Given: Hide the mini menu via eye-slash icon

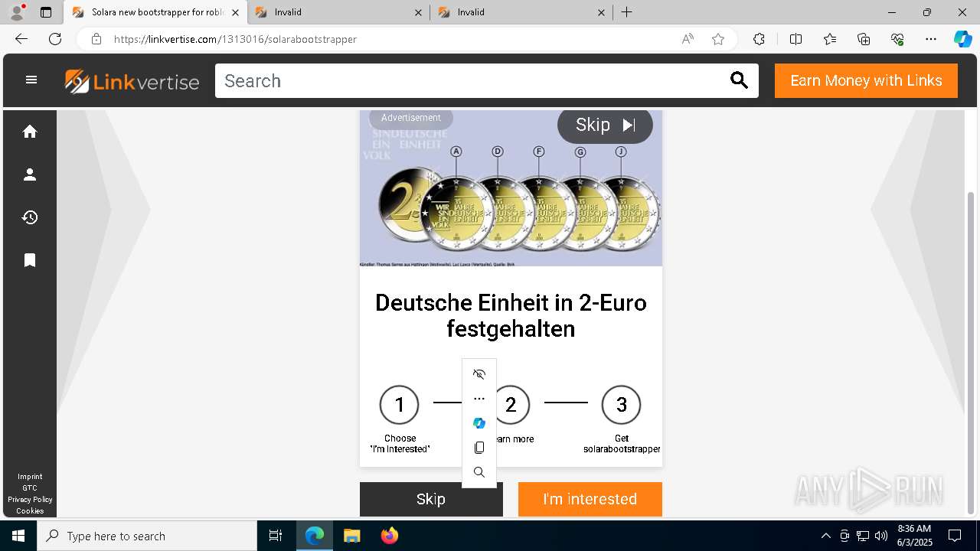Looking at the screenshot, I should pos(479,374).
